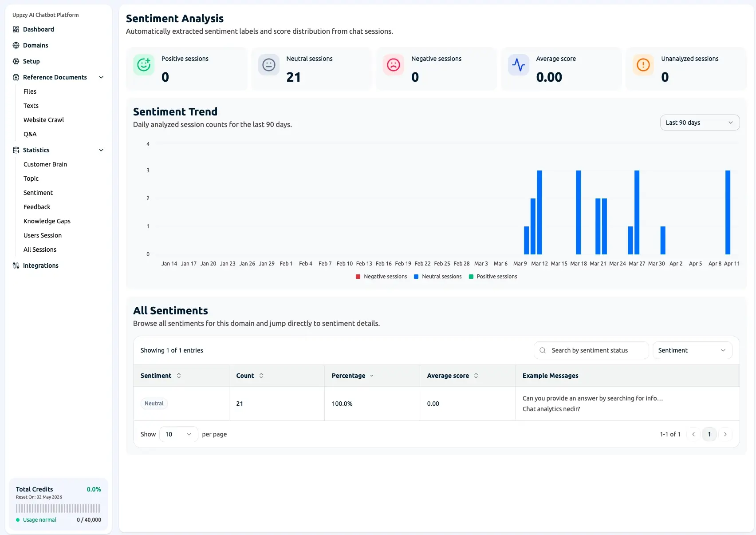Toggle Negative sessions legend in chart
The height and width of the screenshot is (535, 756).
click(381, 277)
